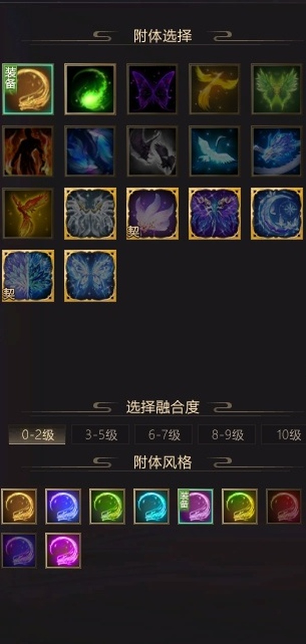The width and height of the screenshot is (306, 644).
Task: Select the 10级 fusion level tab
Action: [x=285, y=434]
